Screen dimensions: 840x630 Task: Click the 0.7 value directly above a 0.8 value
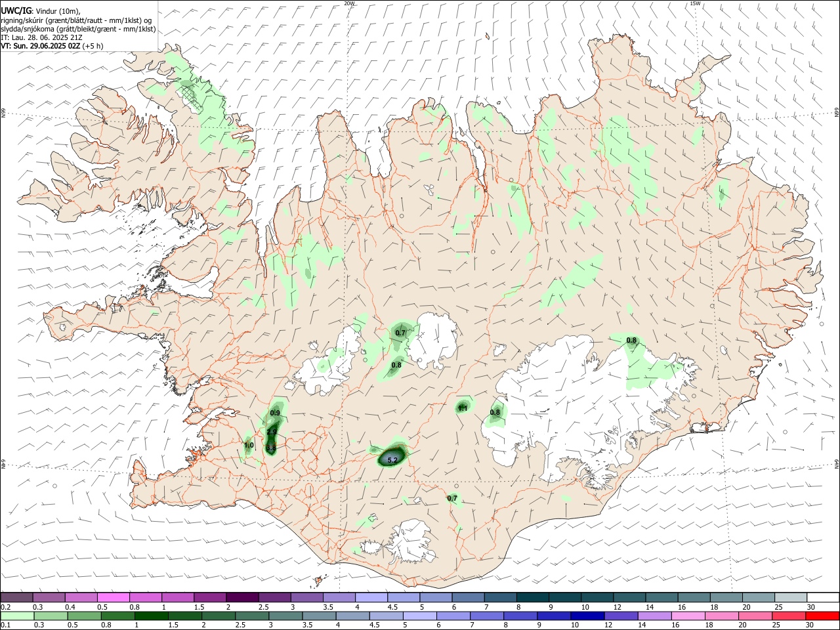[x=400, y=333]
